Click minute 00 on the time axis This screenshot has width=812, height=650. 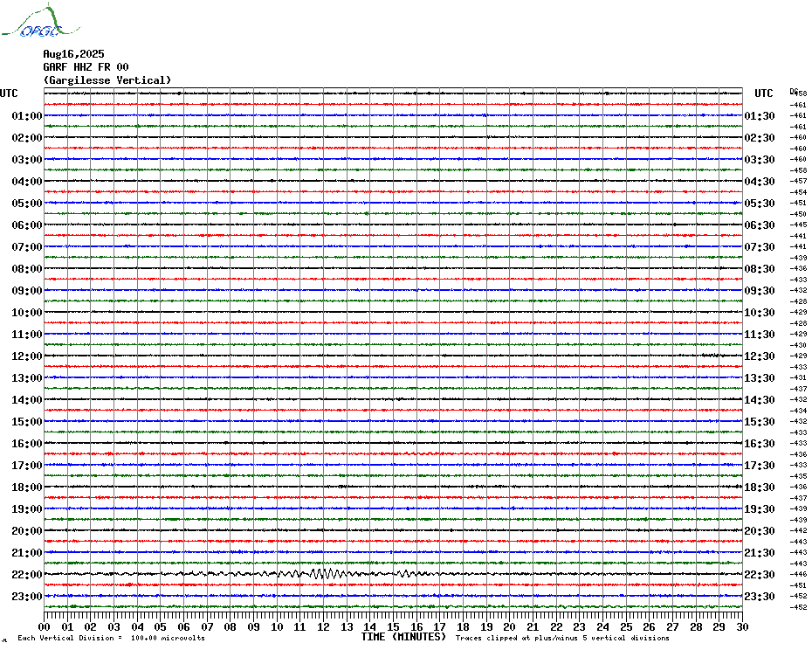[x=44, y=626]
